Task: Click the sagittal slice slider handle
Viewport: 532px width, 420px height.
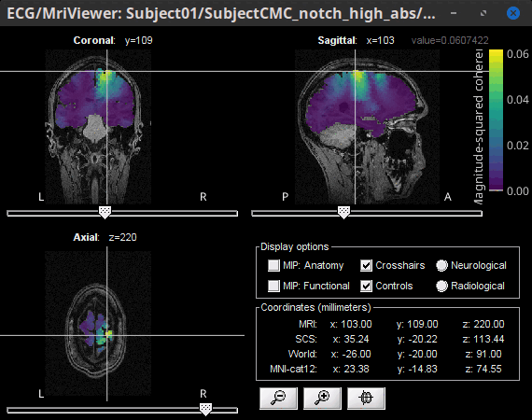Action: tap(343, 213)
